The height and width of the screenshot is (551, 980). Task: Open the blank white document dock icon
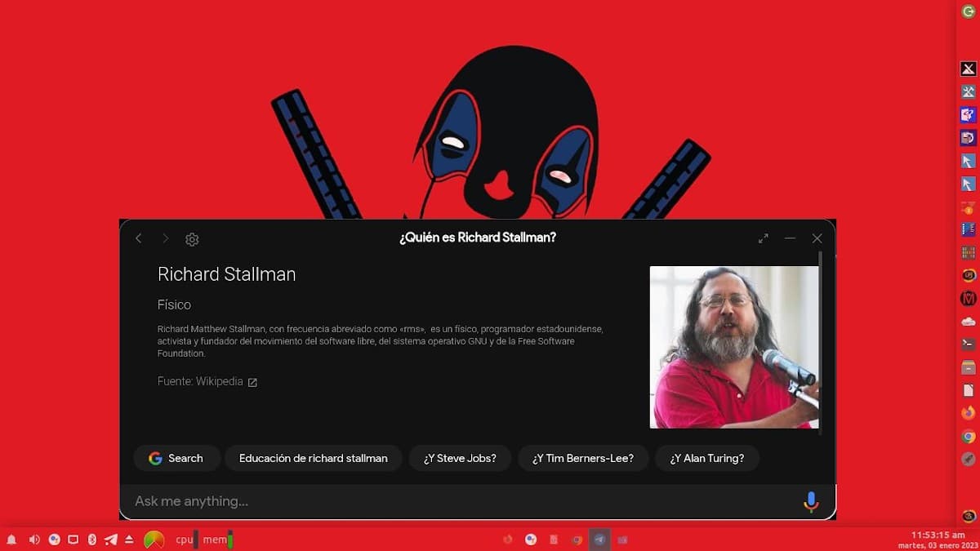click(x=969, y=390)
